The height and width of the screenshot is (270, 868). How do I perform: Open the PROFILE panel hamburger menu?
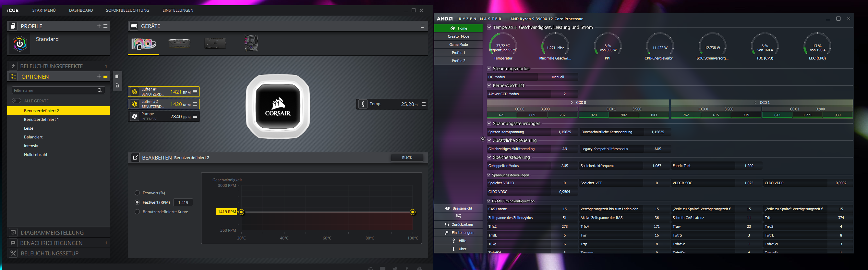tap(105, 26)
